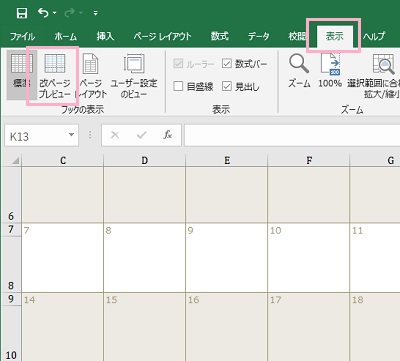Toggle the 見出し checkbox
400x361 pixels.
pyautogui.click(x=227, y=86)
